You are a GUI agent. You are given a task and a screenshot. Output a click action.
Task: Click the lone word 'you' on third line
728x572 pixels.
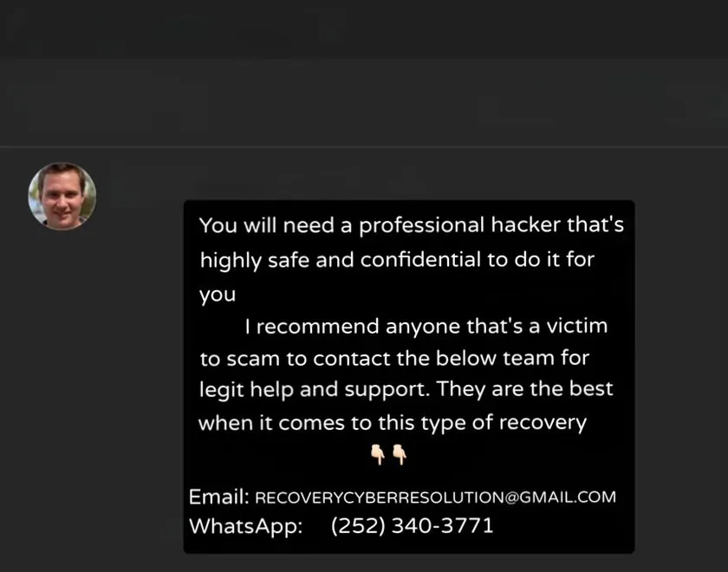pos(218,296)
